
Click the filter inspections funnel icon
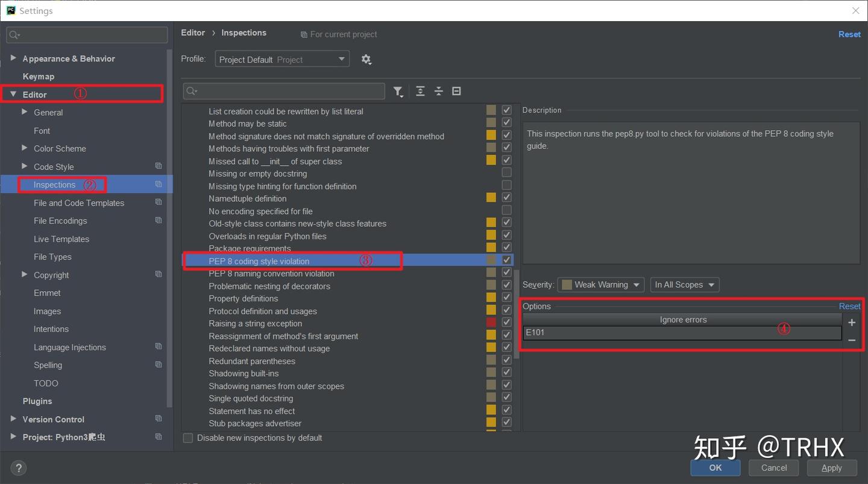click(x=398, y=91)
